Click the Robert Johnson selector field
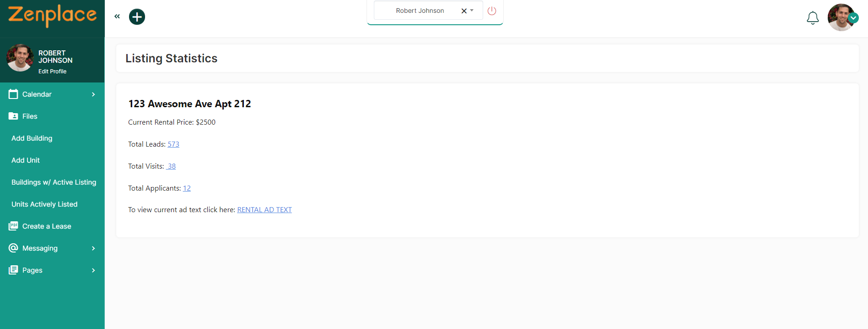Screen dimensions: 868x329 [428, 11]
